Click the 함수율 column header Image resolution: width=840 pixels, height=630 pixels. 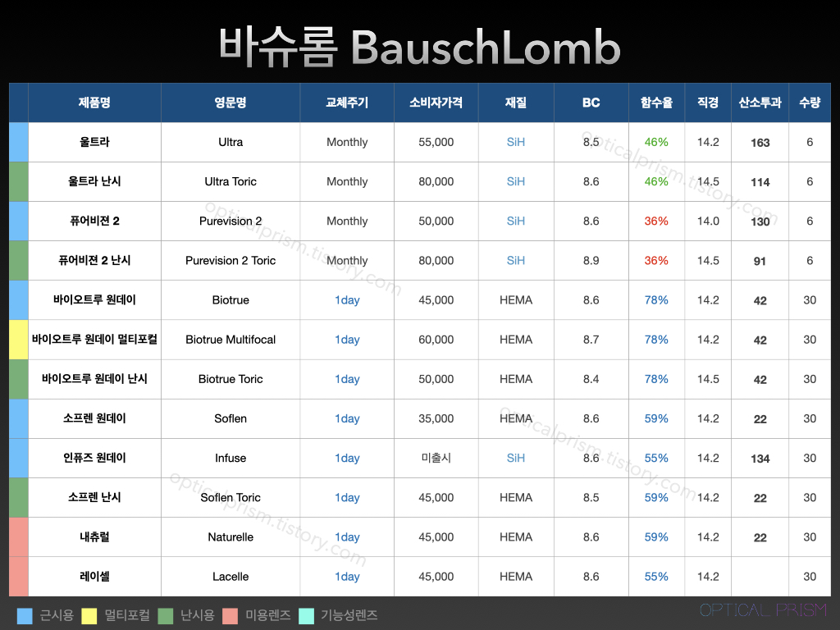tap(656, 103)
